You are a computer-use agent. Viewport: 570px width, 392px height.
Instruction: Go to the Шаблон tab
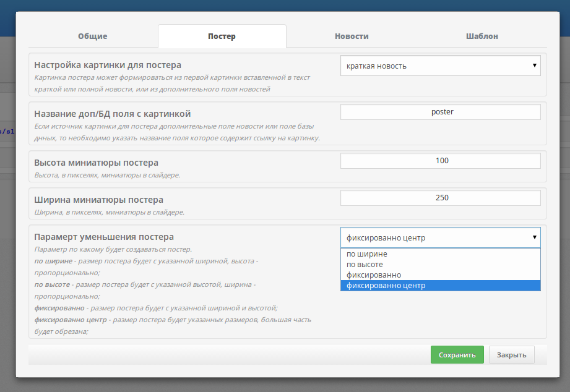click(481, 36)
